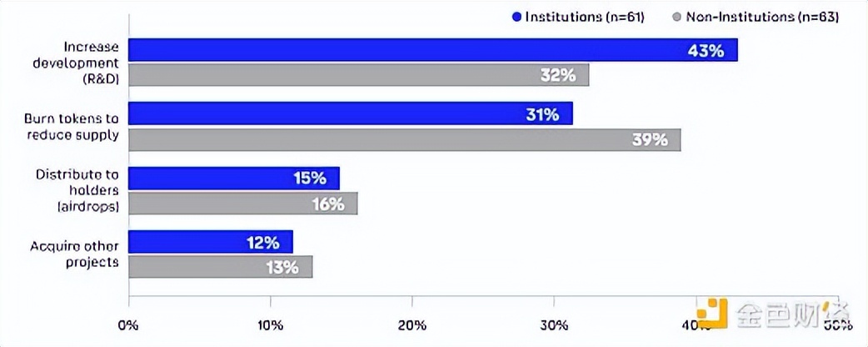
Task: Select the Institutions (n=61) legend label
Action: click(x=578, y=17)
